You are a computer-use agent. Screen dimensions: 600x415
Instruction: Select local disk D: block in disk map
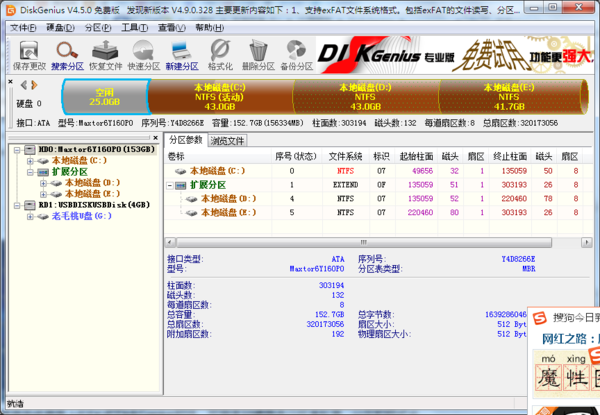[366, 97]
